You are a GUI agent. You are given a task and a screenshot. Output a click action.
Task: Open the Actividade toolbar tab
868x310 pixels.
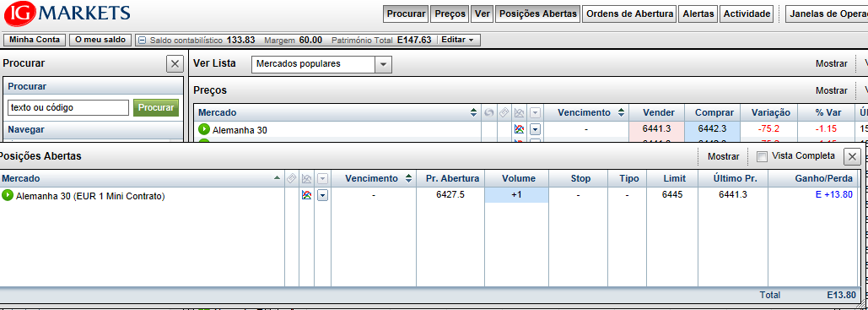pos(747,14)
